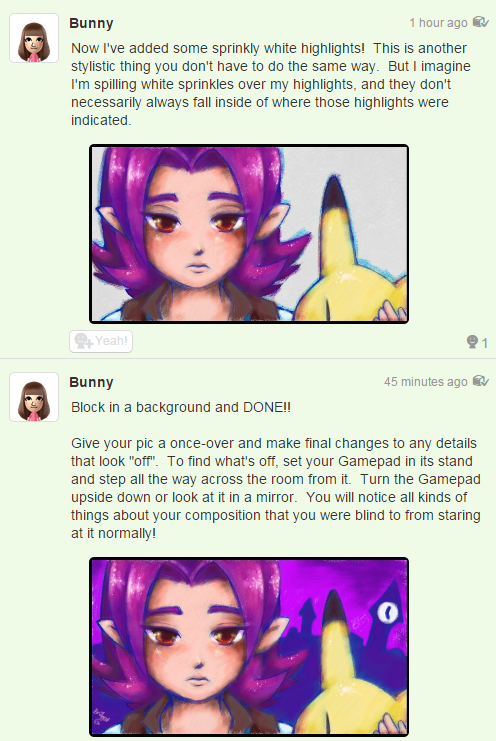Click the 'Block in a background and DONE!!' line
The image size is (496, 741).
pyautogui.click(x=181, y=407)
